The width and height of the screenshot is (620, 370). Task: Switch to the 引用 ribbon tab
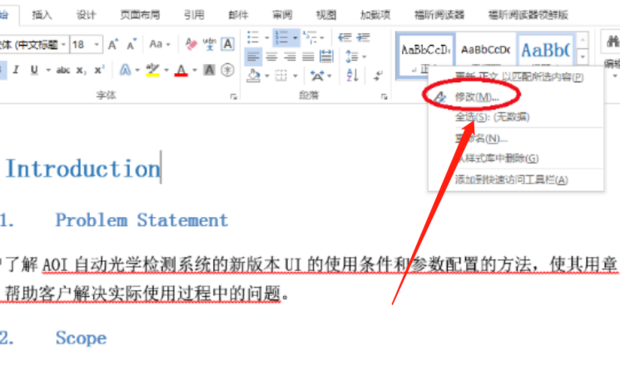click(x=194, y=15)
